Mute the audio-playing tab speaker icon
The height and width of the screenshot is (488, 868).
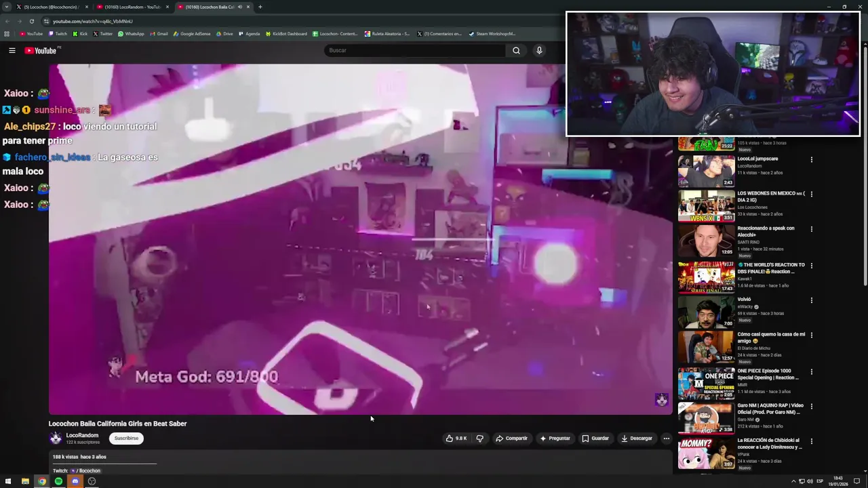coord(239,7)
